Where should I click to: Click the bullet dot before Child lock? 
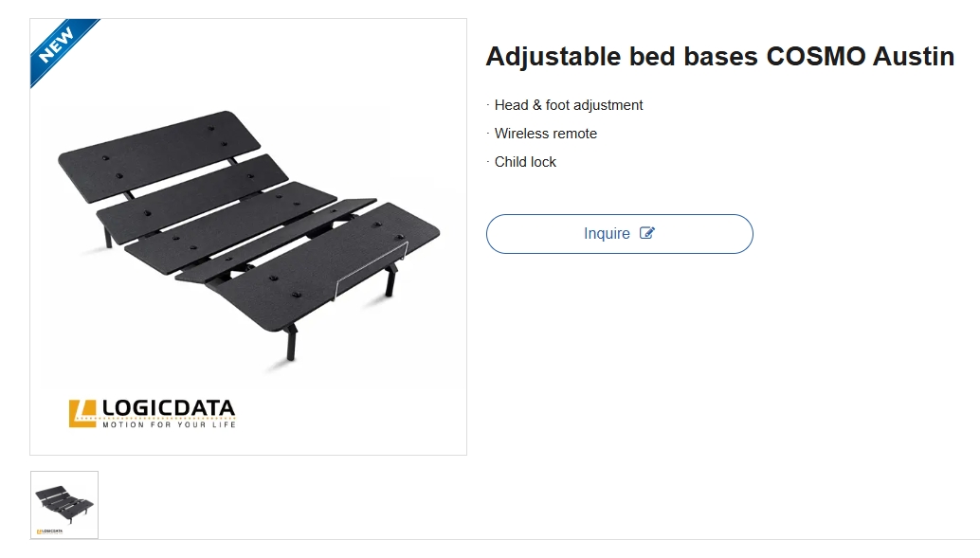(488, 161)
